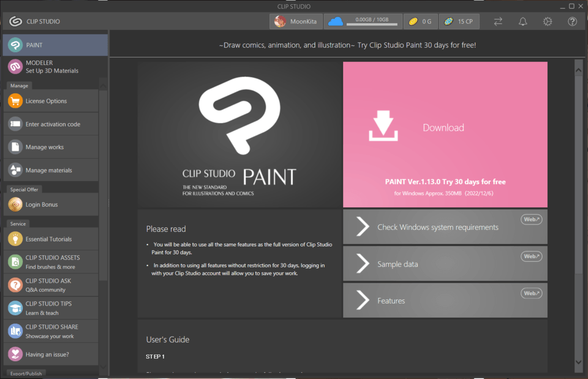Viewport: 588px width, 379px height.
Task: Click the License Options shopping cart icon
Action: [x=15, y=101]
